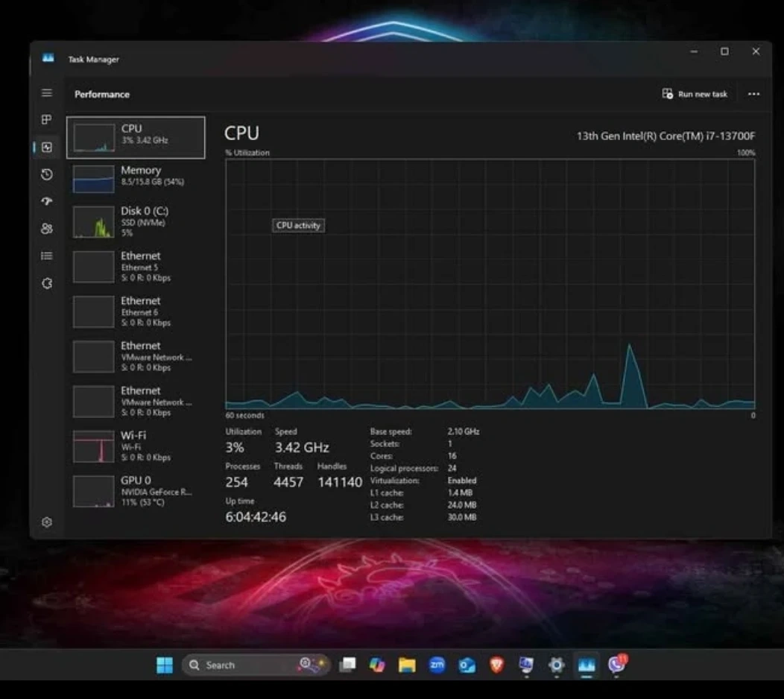Select the GPU 0 NVIDIA GeForce item
Image resolution: width=784 pixels, height=699 pixels.
(x=136, y=490)
